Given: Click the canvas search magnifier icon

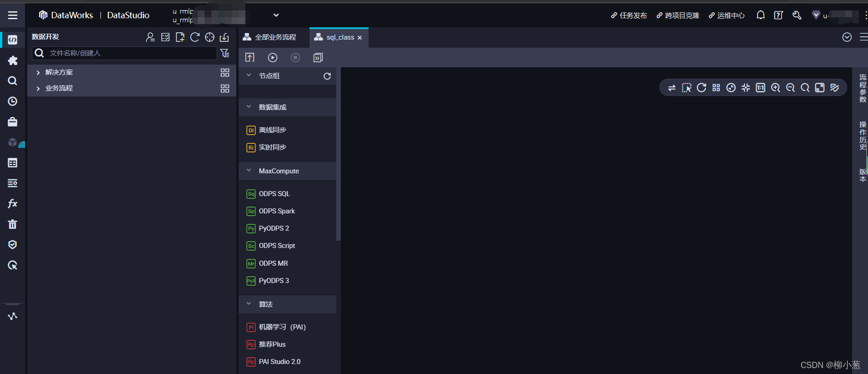Looking at the screenshot, I should [x=805, y=88].
